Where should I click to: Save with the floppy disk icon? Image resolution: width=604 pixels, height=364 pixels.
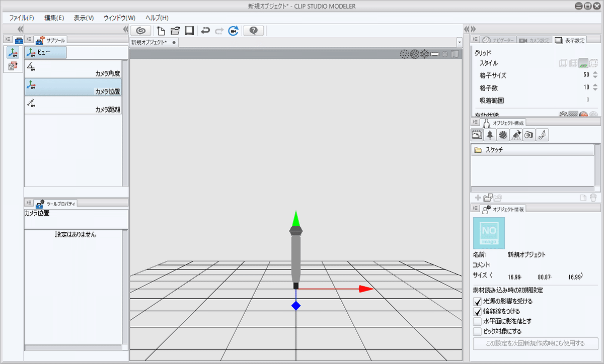(x=189, y=31)
